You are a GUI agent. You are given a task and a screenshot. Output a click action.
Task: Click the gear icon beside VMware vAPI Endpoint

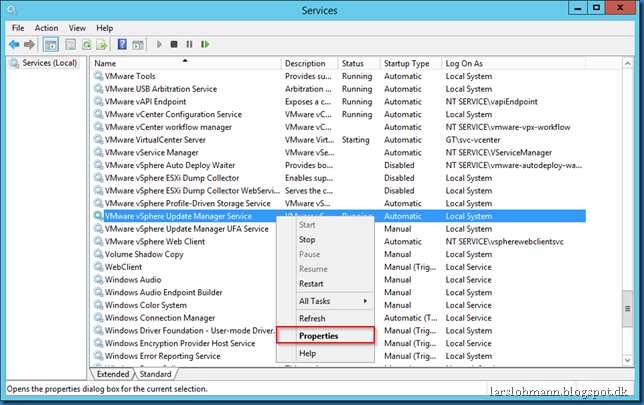(x=98, y=101)
